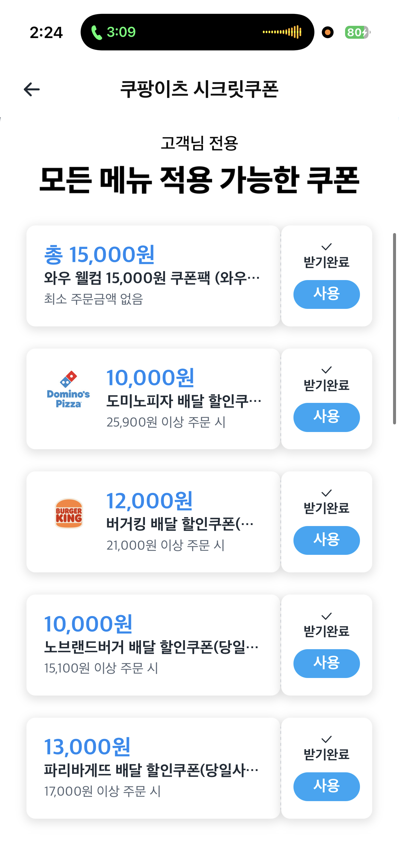Open the 버거킹 배달 할인쿠폰 card

coord(180,524)
